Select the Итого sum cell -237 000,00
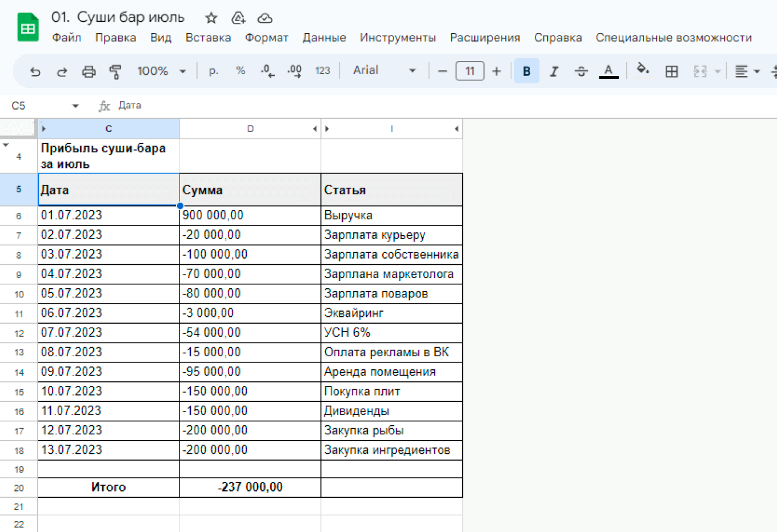Image resolution: width=777 pixels, height=532 pixels. pos(250,487)
